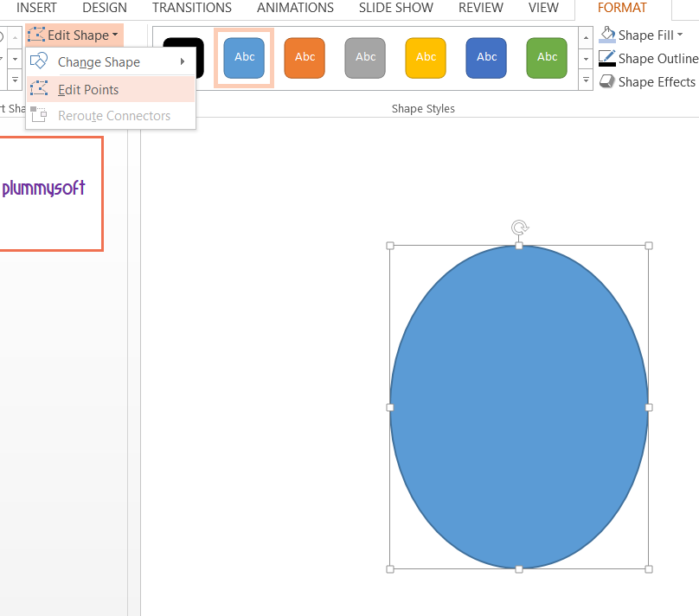Screen dimensions: 699x616
Task: Select the FORMAT contextual tab
Action: click(622, 8)
